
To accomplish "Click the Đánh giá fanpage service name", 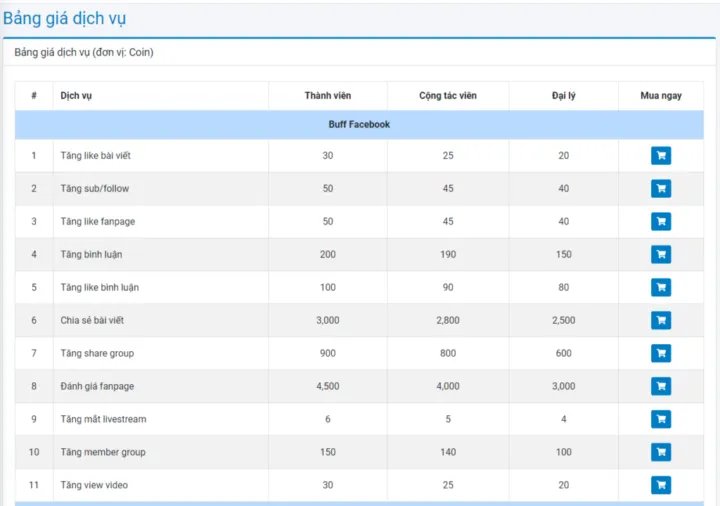I will point(96,386).
